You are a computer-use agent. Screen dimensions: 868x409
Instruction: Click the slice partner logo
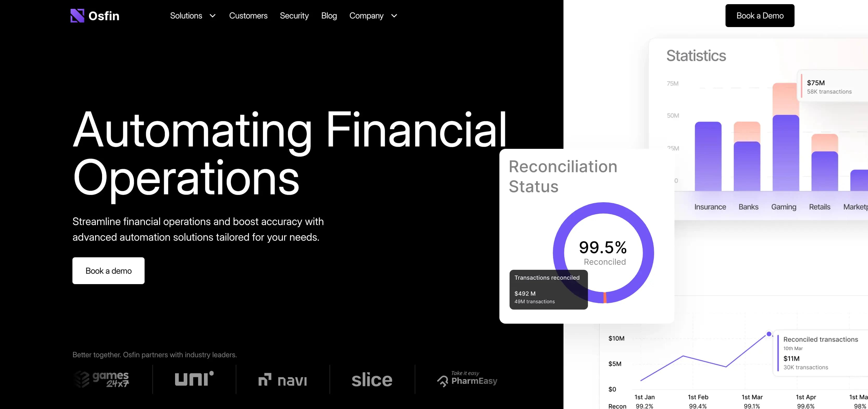point(372,380)
